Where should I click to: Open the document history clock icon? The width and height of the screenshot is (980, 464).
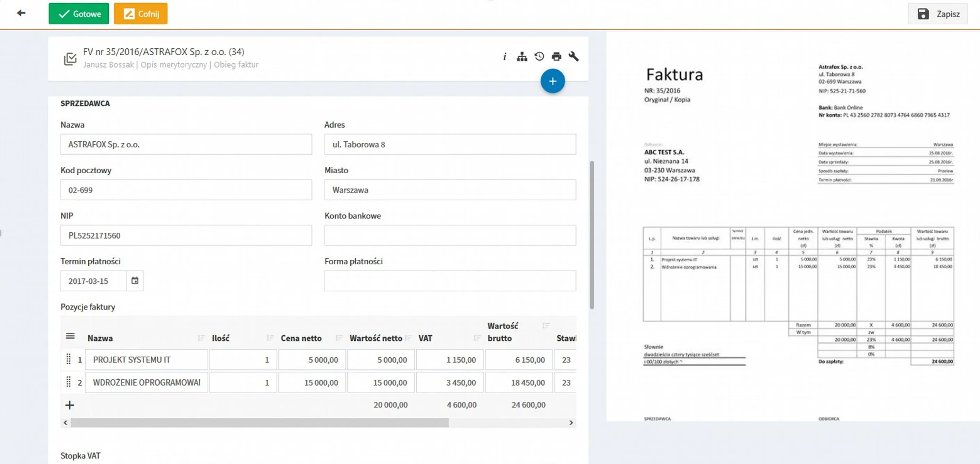[x=539, y=57]
